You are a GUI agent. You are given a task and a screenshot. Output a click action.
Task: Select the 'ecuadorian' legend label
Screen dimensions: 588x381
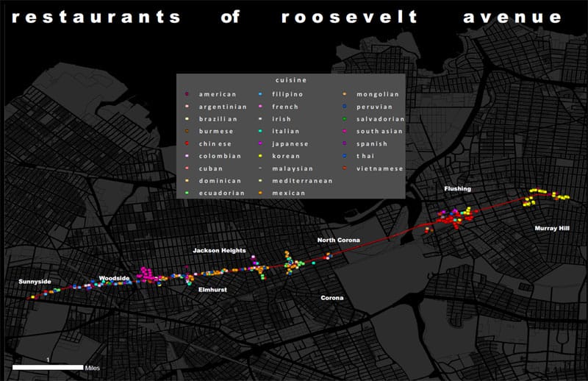[222, 193]
